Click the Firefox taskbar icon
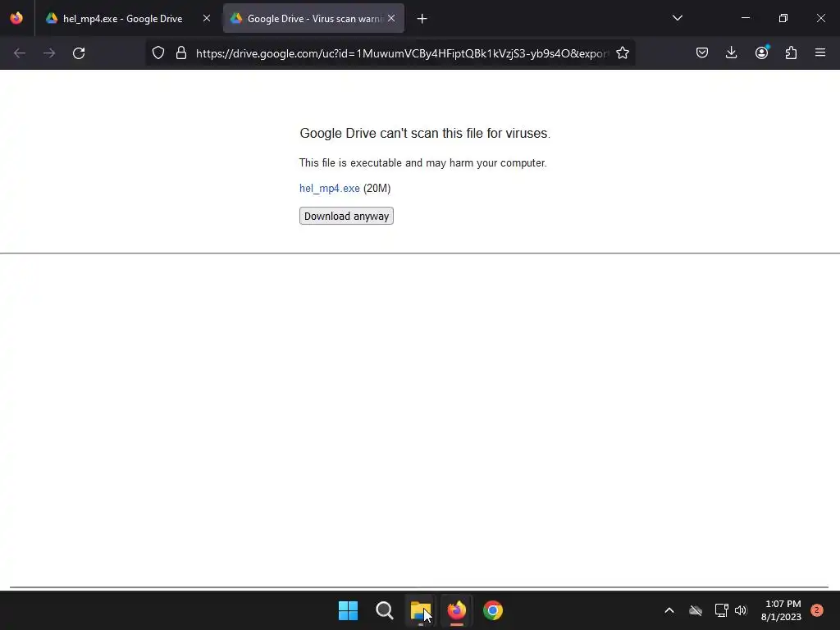The height and width of the screenshot is (630, 840). coord(456,610)
